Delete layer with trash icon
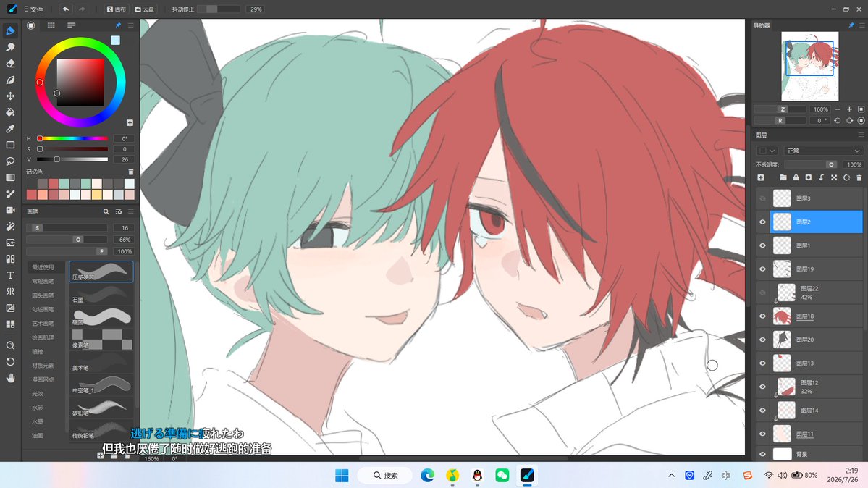 [x=859, y=178]
